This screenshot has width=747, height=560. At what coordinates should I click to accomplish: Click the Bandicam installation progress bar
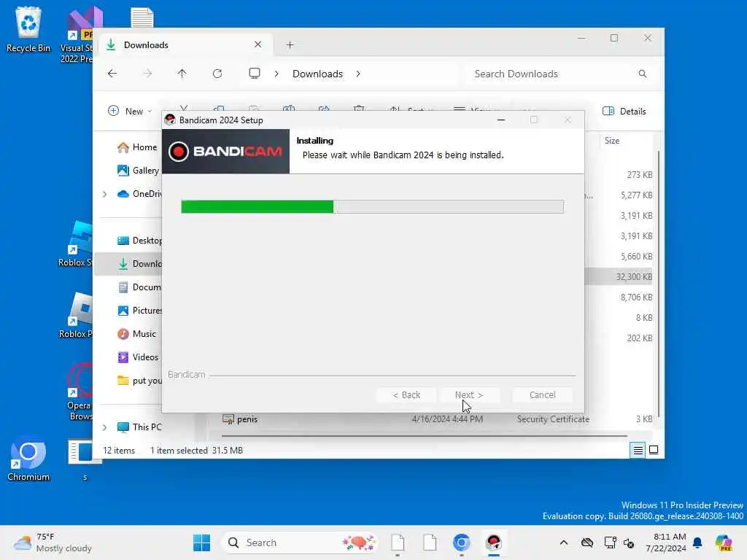[x=372, y=206]
